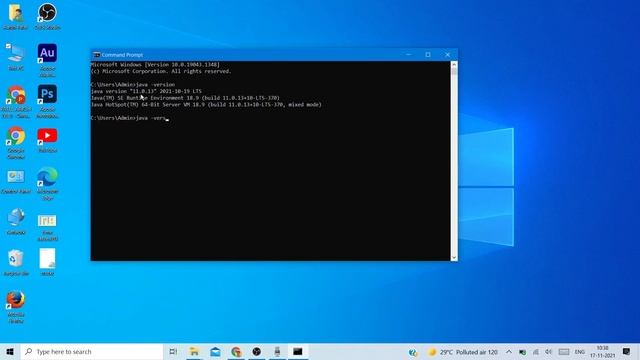Open the weather widget showing 29°C
The image size is (640, 360).
coord(462,352)
